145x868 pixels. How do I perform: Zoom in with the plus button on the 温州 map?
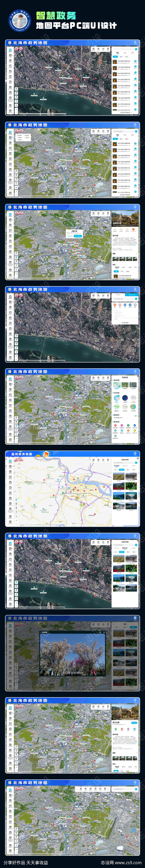pos(16,521)
